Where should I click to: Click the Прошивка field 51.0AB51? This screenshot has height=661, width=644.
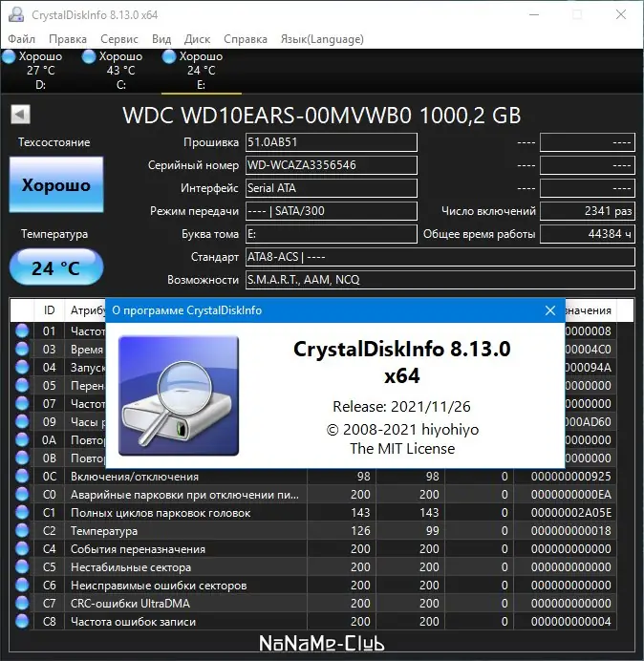tap(332, 142)
